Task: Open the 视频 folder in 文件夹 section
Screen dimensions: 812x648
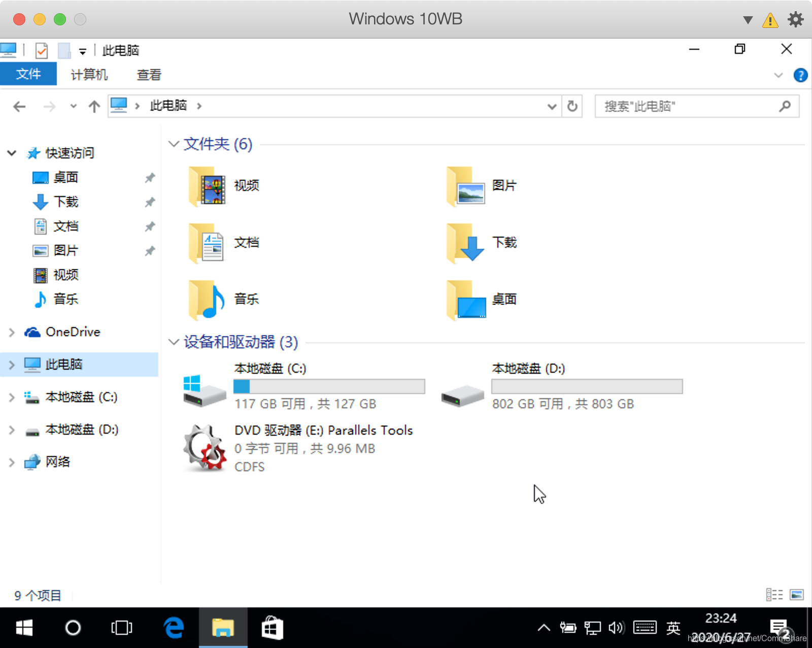Action: [224, 186]
